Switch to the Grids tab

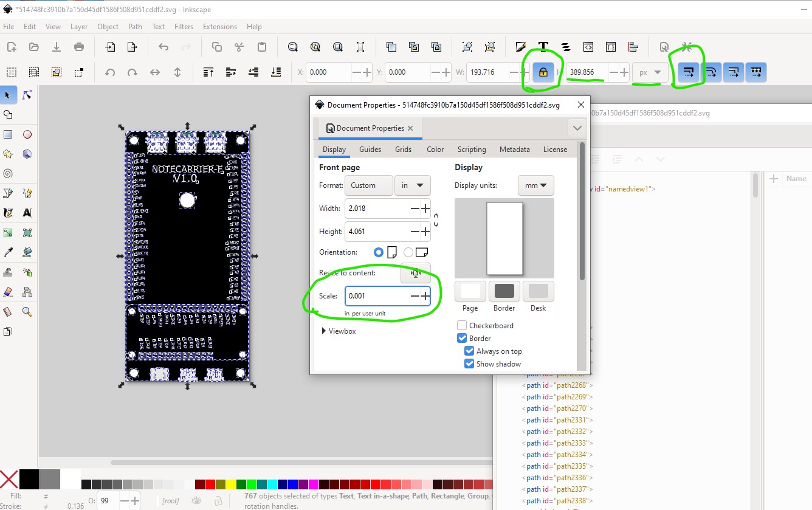coord(403,150)
